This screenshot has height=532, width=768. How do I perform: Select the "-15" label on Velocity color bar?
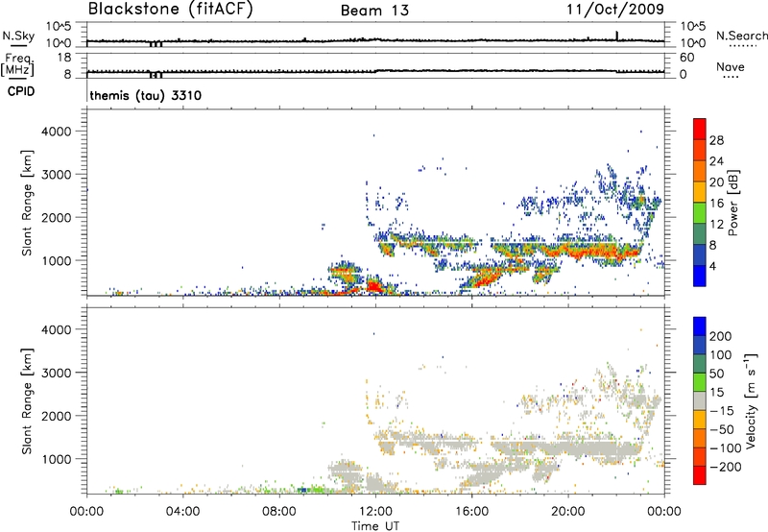pos(722,410)
